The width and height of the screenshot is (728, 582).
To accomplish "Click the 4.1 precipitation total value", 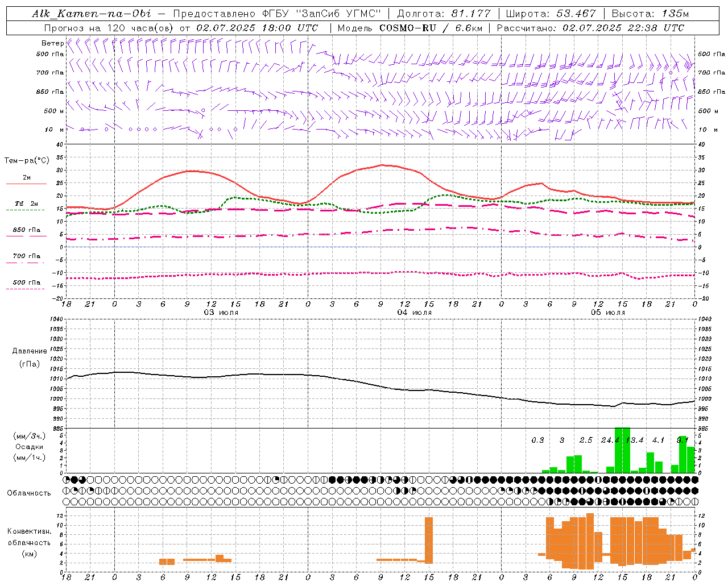I will (x=658, y=440).
